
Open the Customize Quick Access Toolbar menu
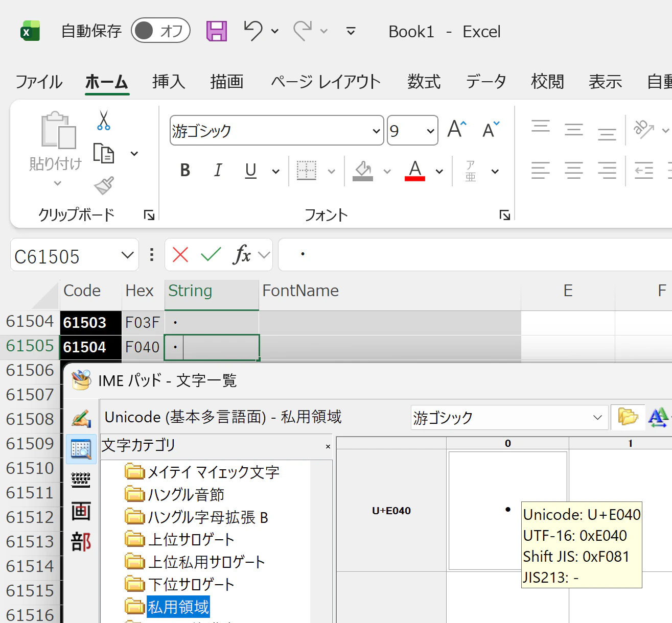pyautogui.click(x=351, y=31)
